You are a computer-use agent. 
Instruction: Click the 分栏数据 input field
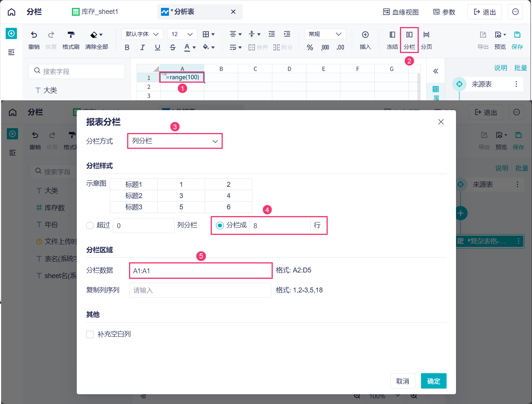point(201,271)
